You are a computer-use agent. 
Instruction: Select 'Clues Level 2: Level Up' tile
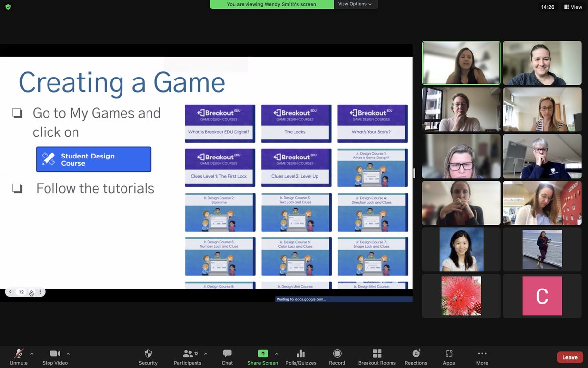coord(296,167)
